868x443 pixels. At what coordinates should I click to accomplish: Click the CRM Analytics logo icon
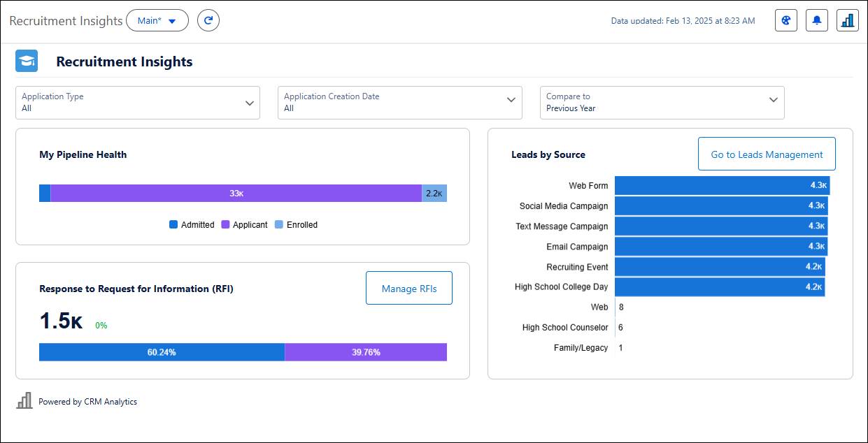(x=24, y=400)
